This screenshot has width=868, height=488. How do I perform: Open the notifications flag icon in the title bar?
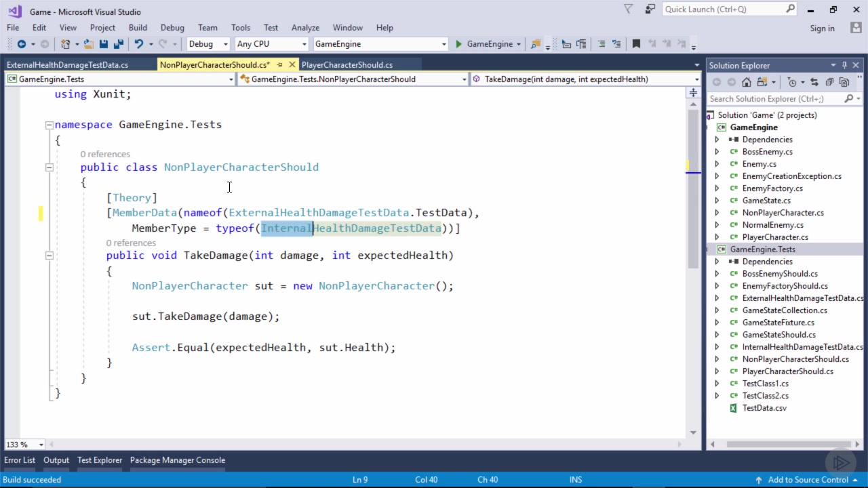[x=628, y=9]
